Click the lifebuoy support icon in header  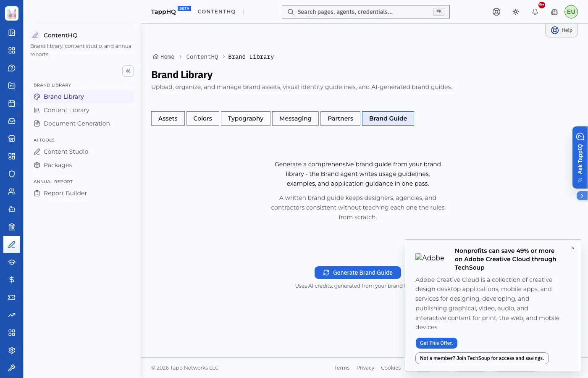pyautogui.click(x=496, y=12)
